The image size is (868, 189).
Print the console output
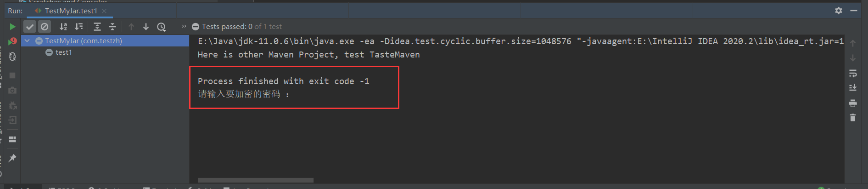(853, 103)
